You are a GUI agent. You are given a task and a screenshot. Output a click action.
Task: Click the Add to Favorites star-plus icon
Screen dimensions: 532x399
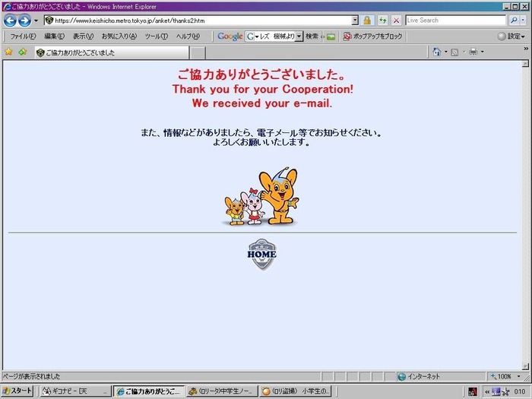tap(23, 52)
